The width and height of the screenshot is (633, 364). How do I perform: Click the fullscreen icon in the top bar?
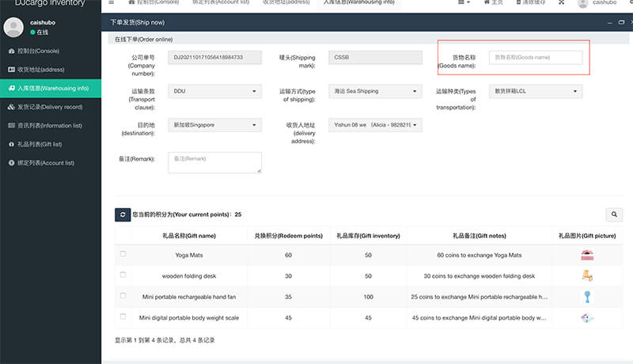561,2
